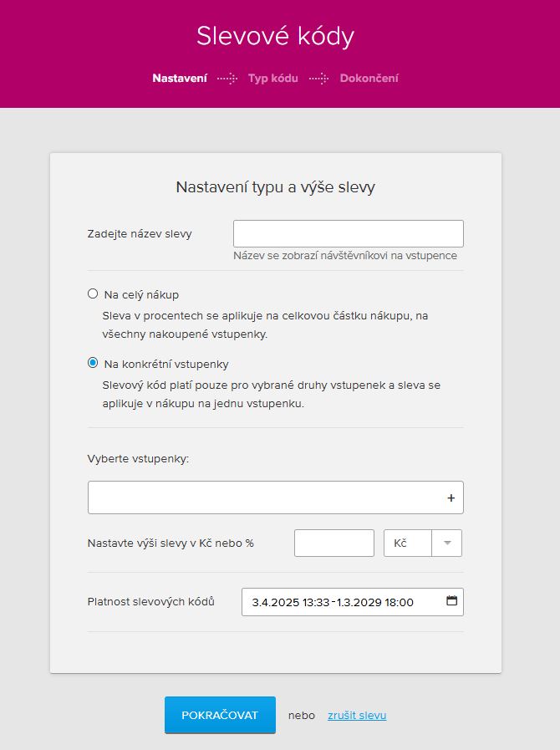Click the Kč unit value in the combo box
560x750 pixels.
406,543
